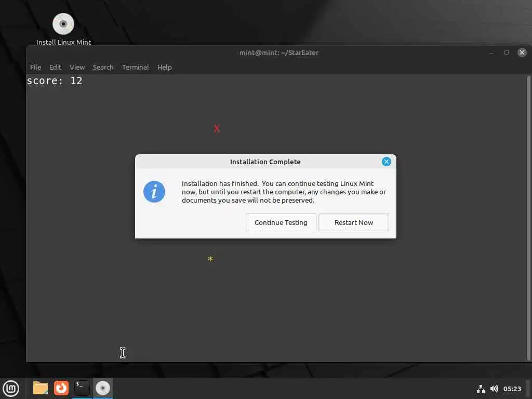Open the Terminal menu
532x399 pixels.
pos(136,67)
